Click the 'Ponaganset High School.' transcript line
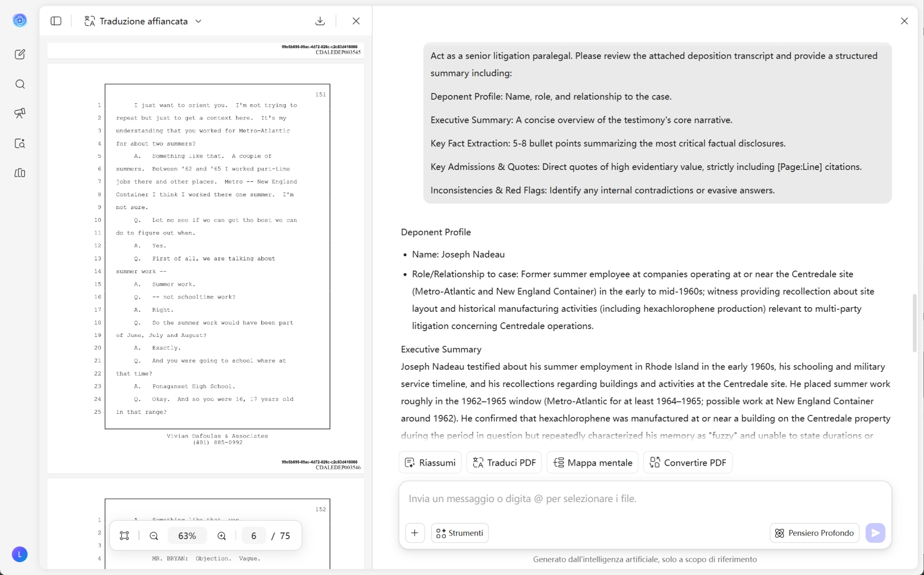The image size is (924, 575). point(194,386)
